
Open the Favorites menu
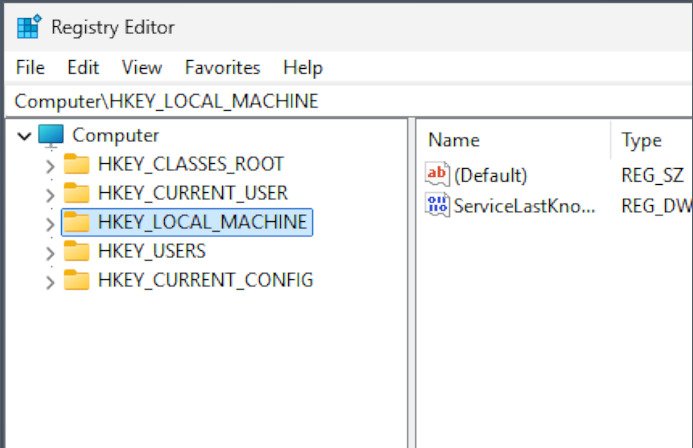coord(222,68)
